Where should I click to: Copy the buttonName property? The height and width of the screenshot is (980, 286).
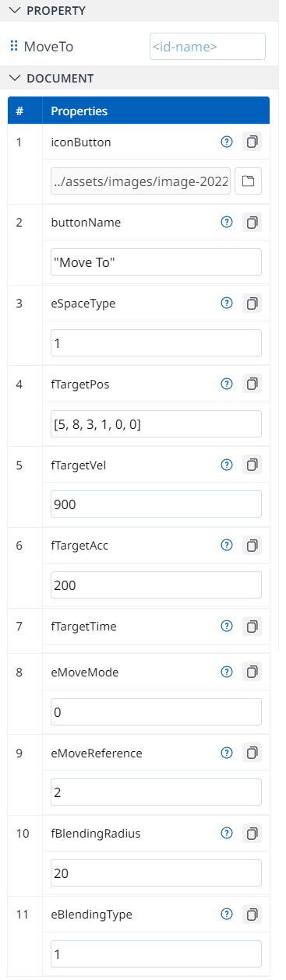coord(252,223)
